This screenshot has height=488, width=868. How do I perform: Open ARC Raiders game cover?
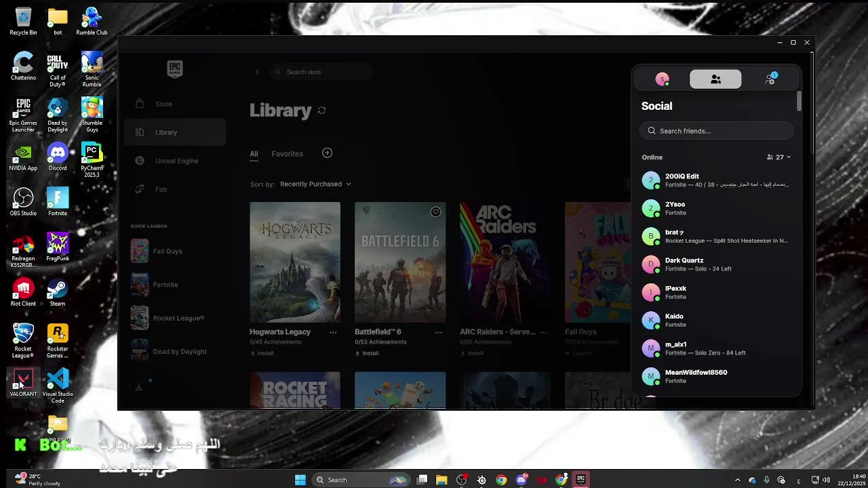(x=505, y=262)
